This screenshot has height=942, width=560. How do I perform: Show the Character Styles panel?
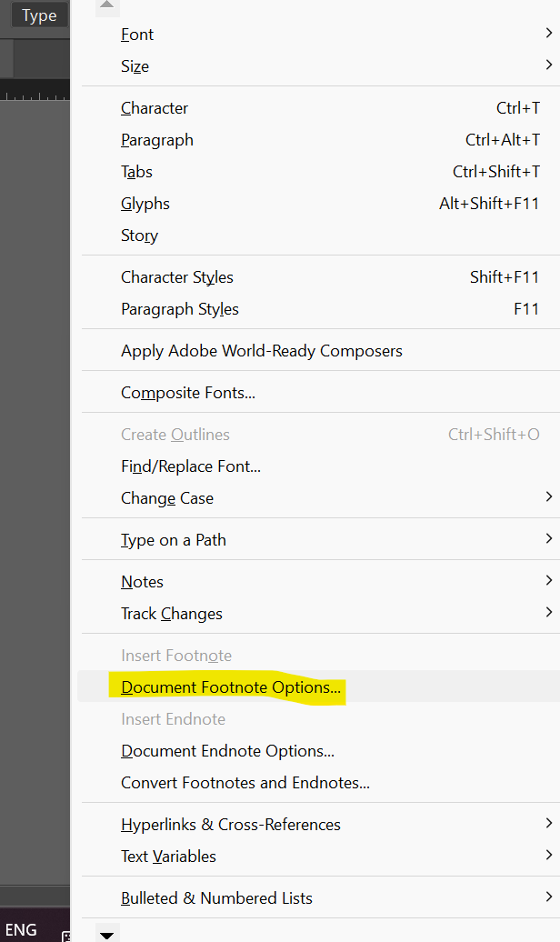coord(177,277)
